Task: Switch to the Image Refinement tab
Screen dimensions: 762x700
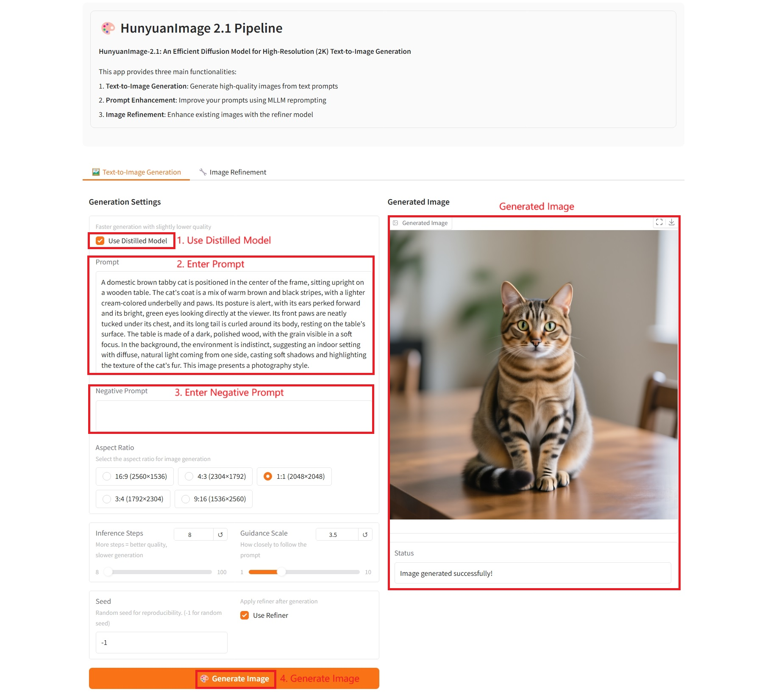Action: 233,172
